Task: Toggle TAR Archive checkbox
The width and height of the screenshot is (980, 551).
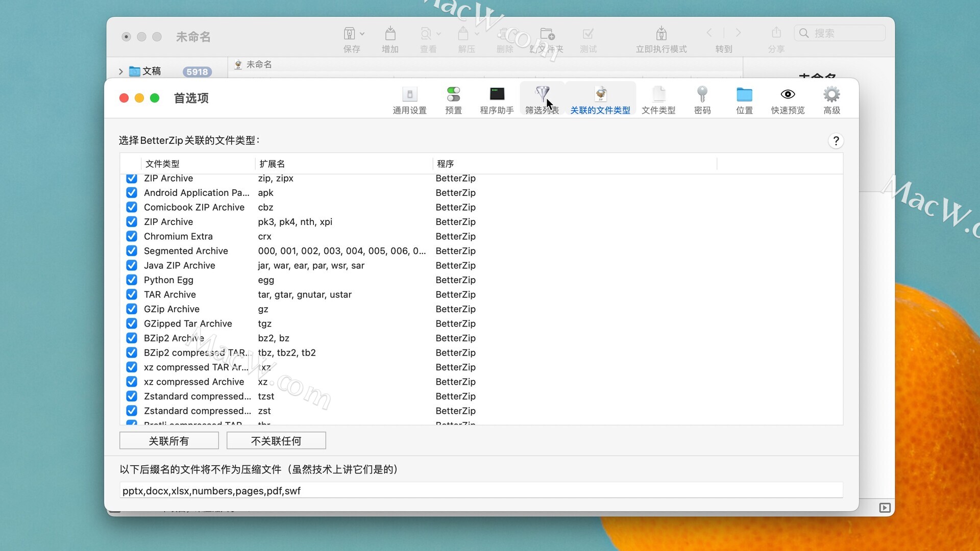Action: (132, 294)
